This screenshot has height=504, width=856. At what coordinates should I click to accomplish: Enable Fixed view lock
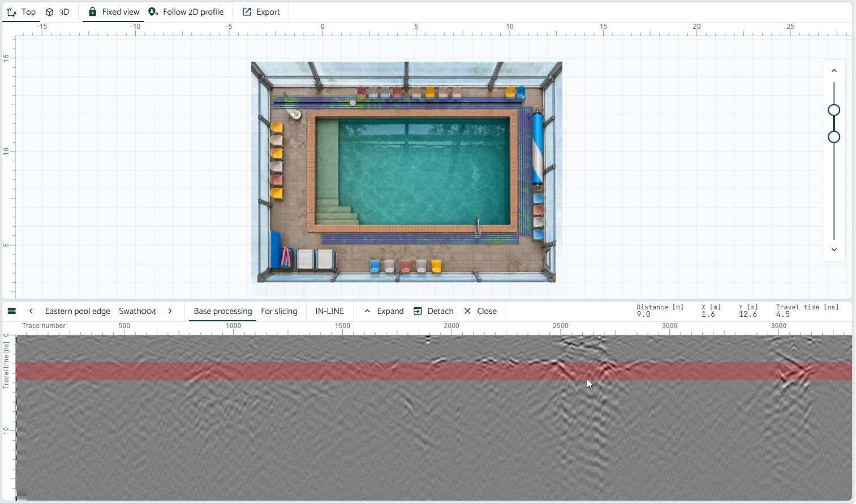(113, 12)
